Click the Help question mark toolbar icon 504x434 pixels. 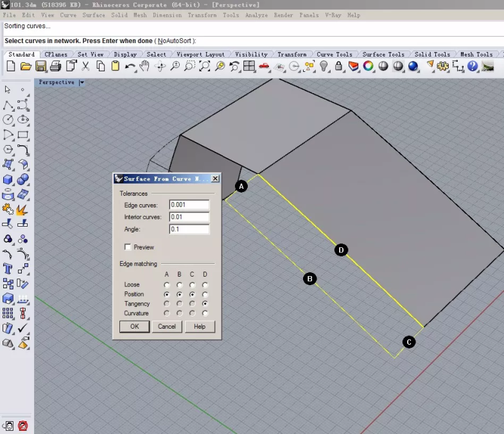473,66
